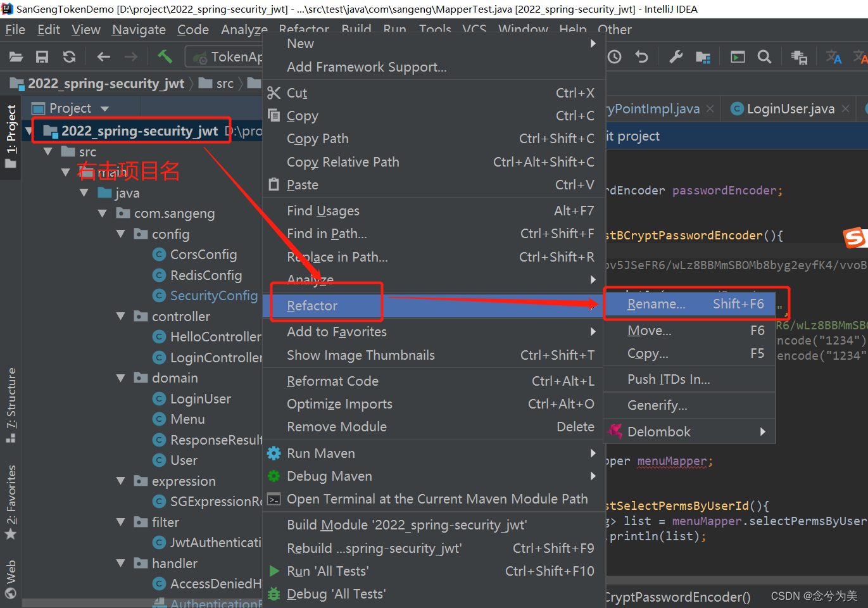868x608 pixels.
Task: Choose Optimize Imports menu entry
Action: pyautogui.click(x=434, y=404)
